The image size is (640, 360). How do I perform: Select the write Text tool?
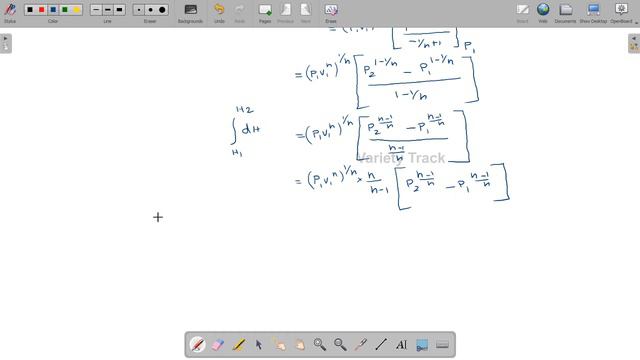[x=402, y=345]
